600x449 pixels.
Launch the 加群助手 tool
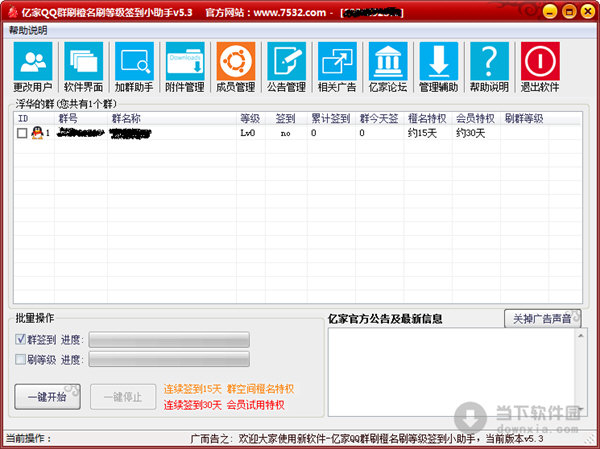134,67
